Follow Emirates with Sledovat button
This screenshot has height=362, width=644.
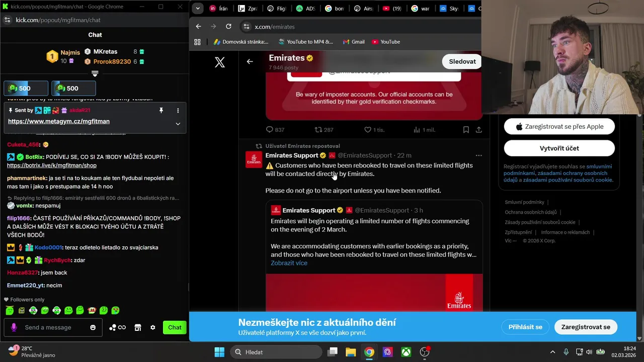[462, 61]
